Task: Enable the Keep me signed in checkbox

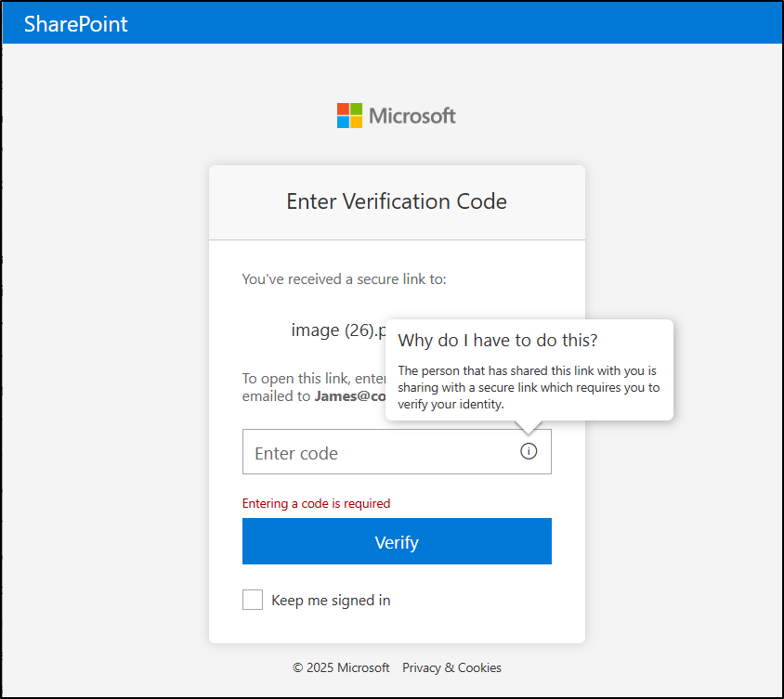Action: pos(252,600)
